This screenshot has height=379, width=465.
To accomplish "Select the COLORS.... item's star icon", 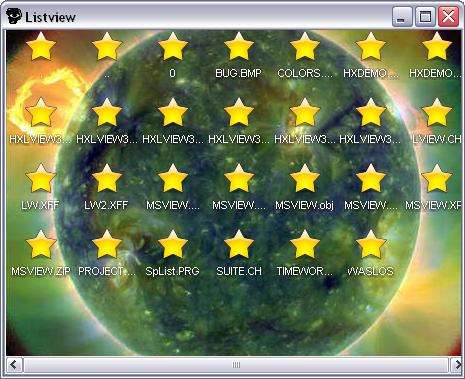I will tap(305, 46).
